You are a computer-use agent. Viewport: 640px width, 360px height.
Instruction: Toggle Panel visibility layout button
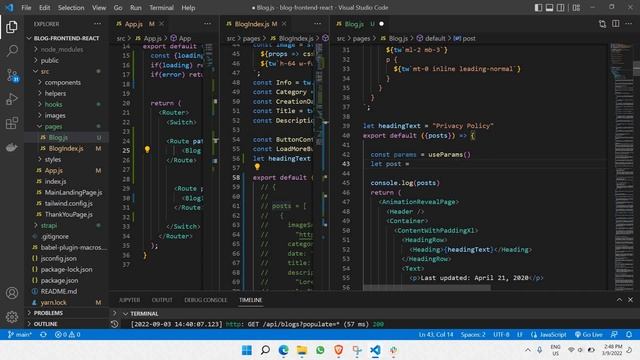pos(549,8)
